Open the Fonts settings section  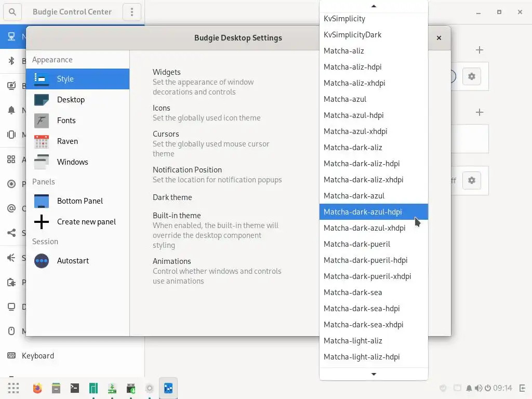[x=78, y=121]
